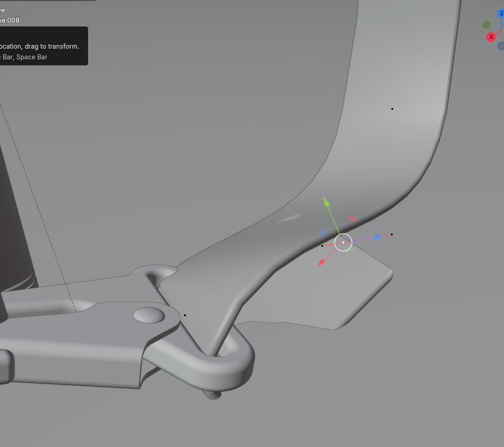Click the white circle ring of move gizmo

[343, 243]
